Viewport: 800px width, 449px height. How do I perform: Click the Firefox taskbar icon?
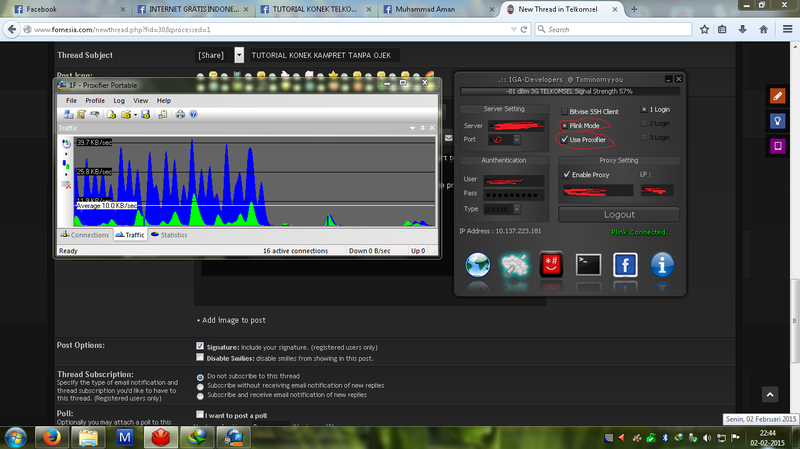click(x=52, y=437)
